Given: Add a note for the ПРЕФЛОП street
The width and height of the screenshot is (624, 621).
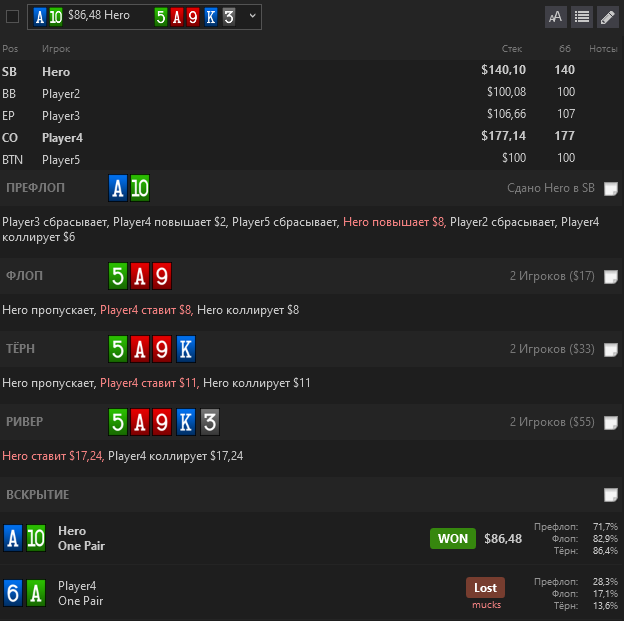Looking at the screenshot, I should point(611,189).
